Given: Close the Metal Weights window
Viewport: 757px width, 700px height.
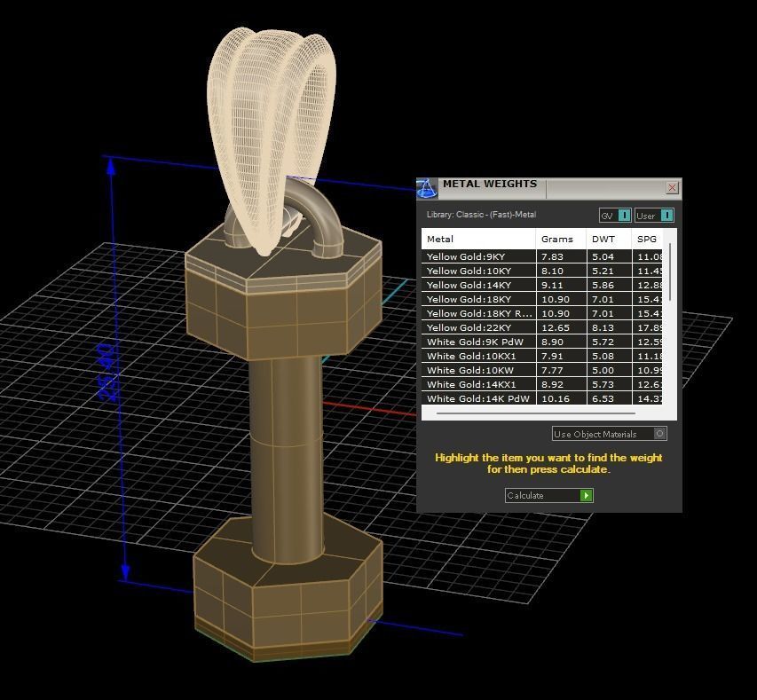Looking at the screenshot, I should 672,187.
